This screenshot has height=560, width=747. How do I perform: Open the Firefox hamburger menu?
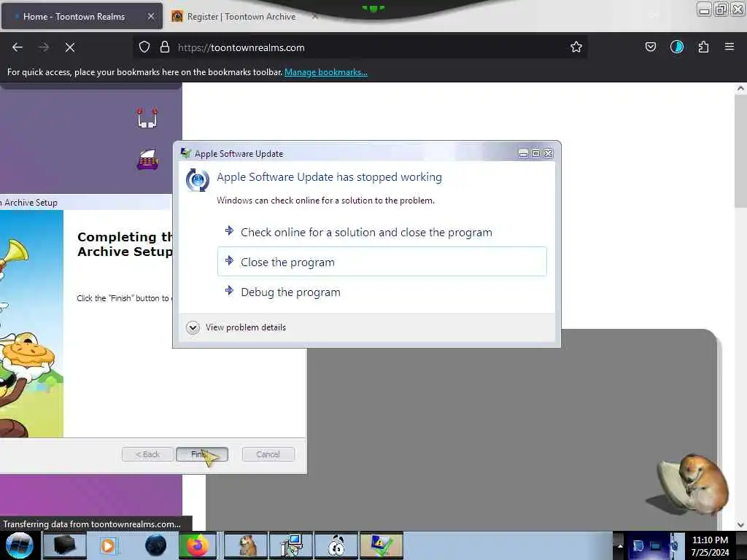(729, 47)
